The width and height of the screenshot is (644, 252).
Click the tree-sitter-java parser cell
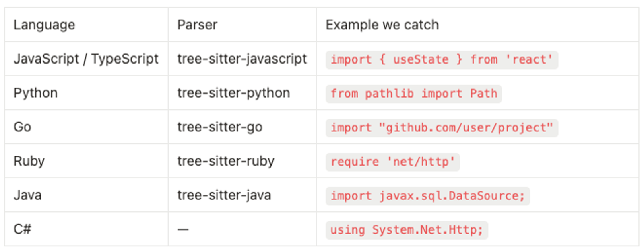pos(224,195)
